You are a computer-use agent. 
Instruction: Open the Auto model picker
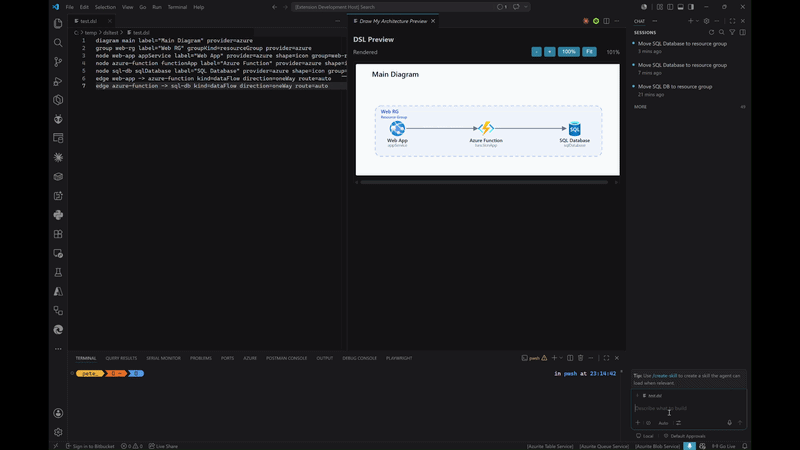click(x=663, y=422)
